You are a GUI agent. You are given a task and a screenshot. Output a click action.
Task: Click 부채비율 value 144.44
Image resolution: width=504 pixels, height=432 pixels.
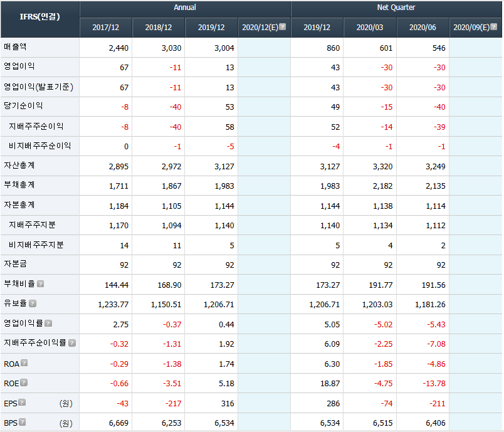point(117,285)
